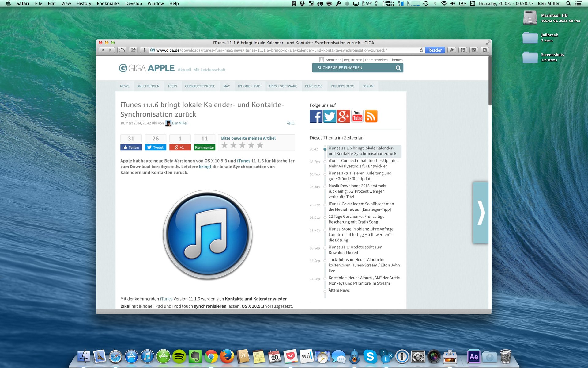Open the IPHONE + IPAD tab
Image resolution: width=588 pixels, height=368 pixels.
pos(249,86)
